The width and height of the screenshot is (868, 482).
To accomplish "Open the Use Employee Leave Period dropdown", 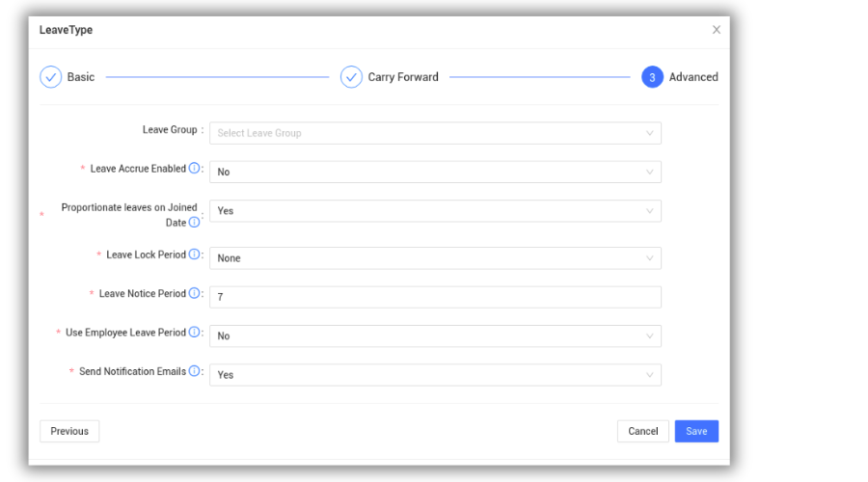I will 435,336.
